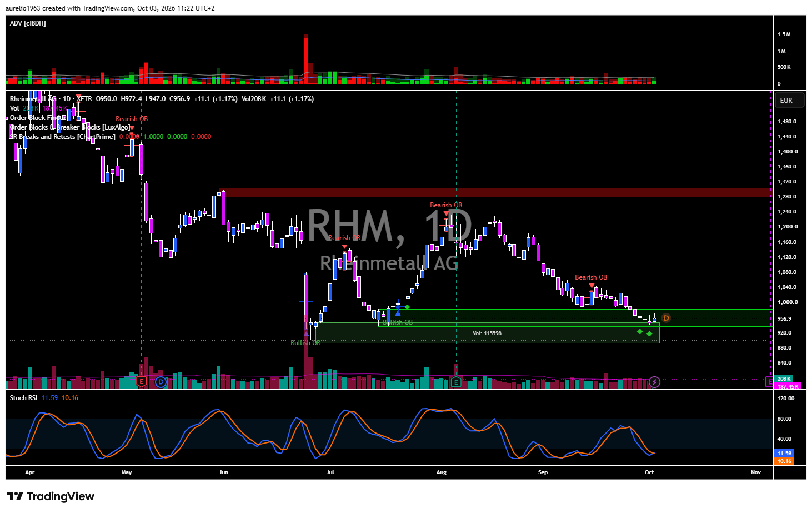Click the blue up-triangle Bullish OB marker
This screenshot has height=513, width=812.
398,313
